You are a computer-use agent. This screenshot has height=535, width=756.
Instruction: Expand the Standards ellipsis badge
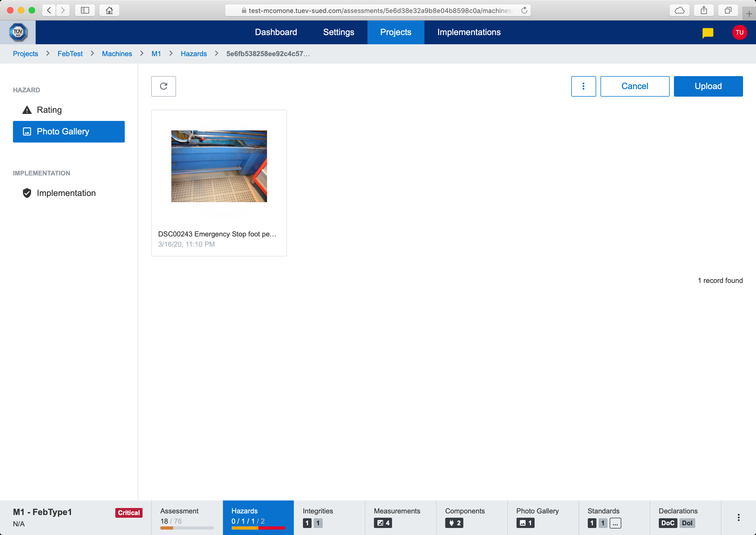click(615, 523)
